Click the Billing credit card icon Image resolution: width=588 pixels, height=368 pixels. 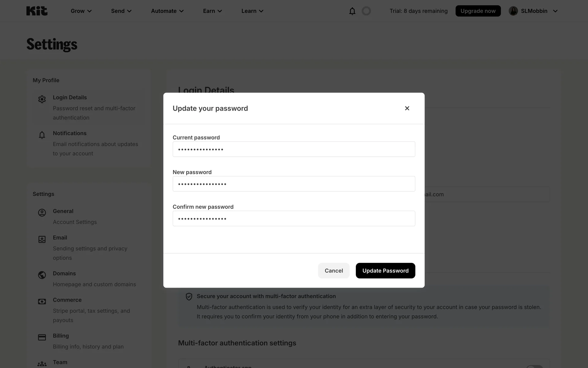pos(42,337)
